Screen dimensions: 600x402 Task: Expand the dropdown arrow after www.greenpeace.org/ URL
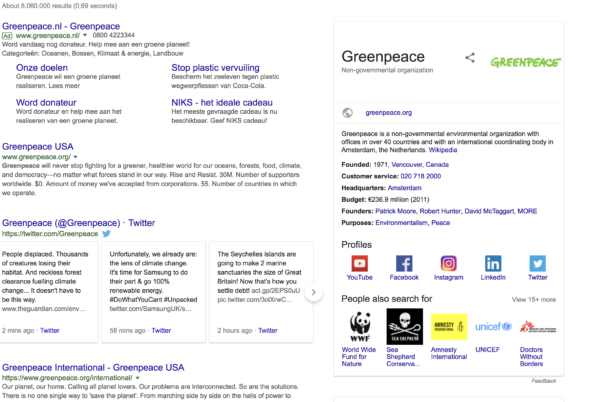click(75, 157)
